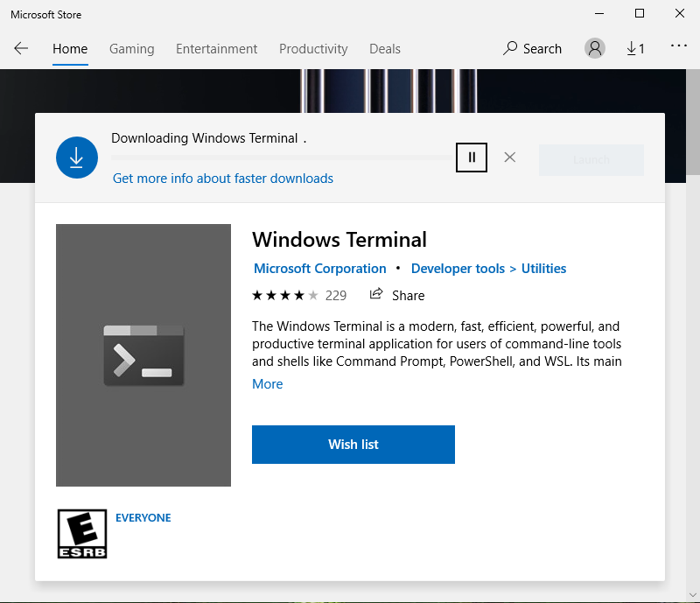Close the Microsoft Store window

coord(680,14)
